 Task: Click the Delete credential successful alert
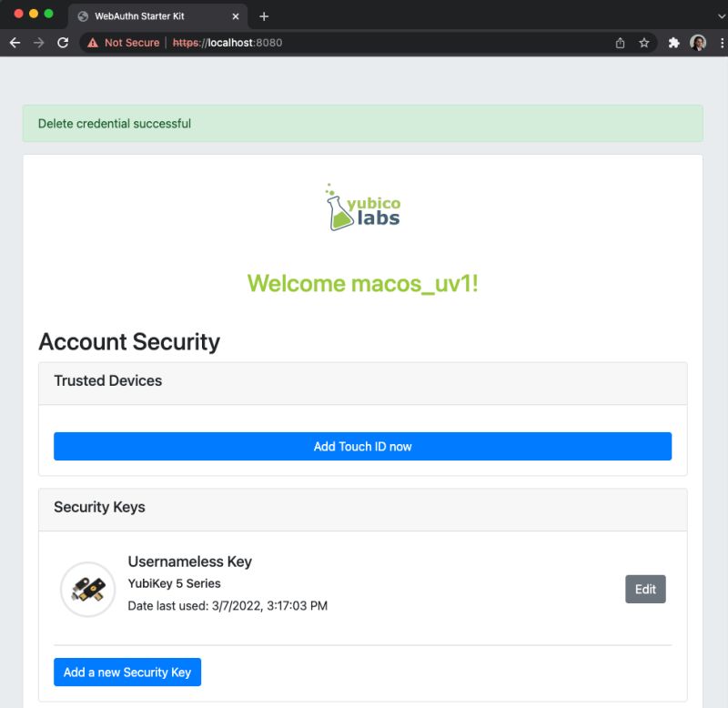(x=363, y=123)
